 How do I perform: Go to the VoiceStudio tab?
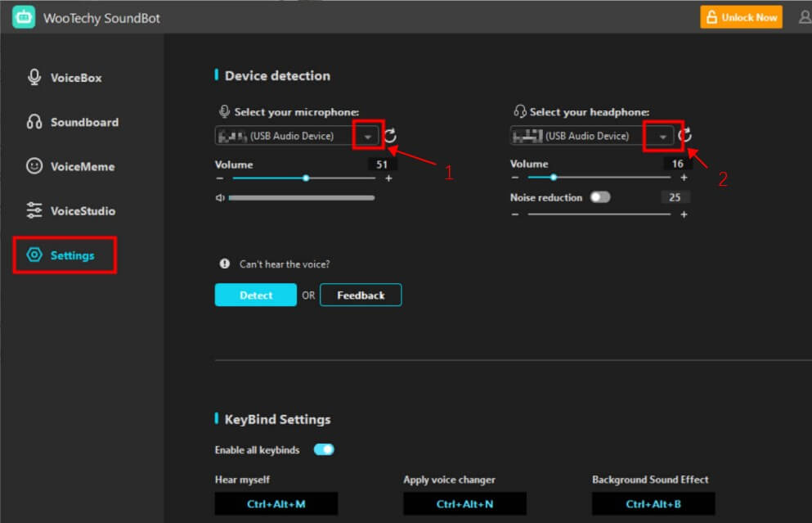(82, 210)
